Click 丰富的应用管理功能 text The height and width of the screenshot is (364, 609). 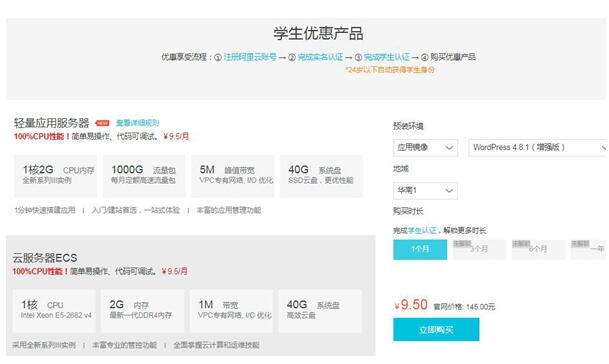[x=228, y=210]
